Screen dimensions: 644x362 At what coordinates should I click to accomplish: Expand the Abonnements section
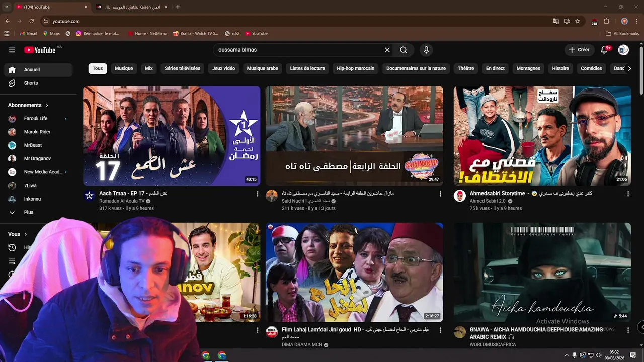click(x=28, y=105)
